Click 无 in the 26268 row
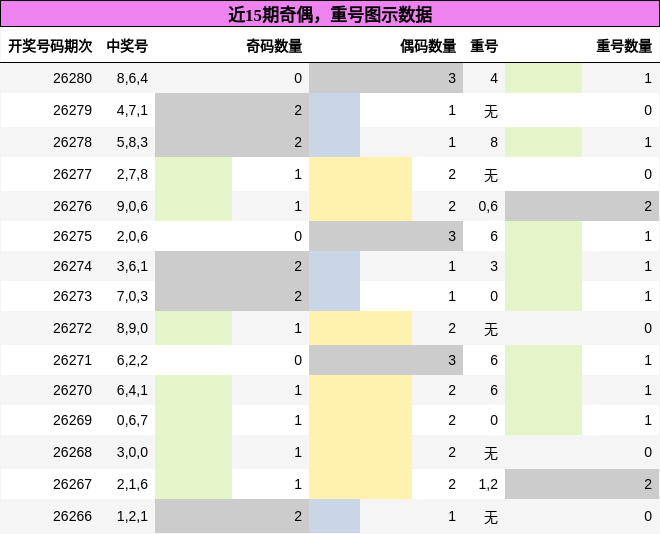The width and height of the screenshot is (660, 534). 491,453
